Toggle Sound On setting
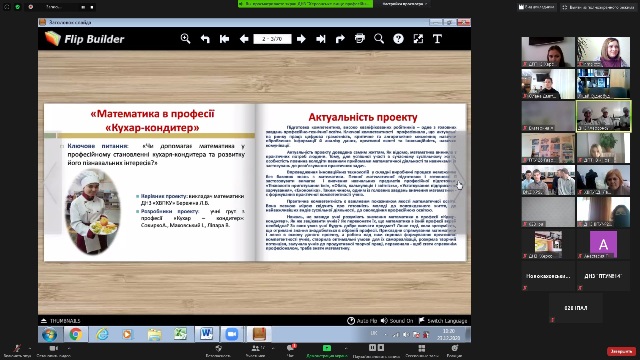Screen dimensions: 640x360 click(x=397, y=321)
